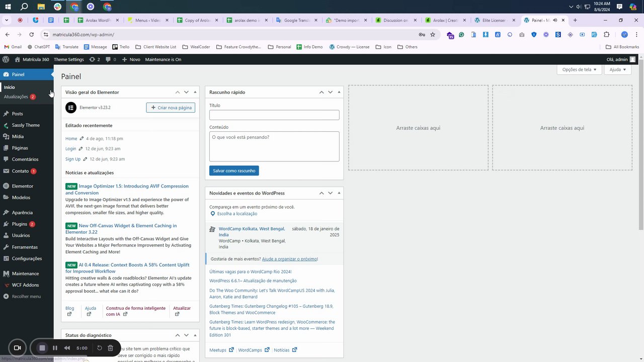Viewport: 644px width, 362px height.
Task: Open the Novo menu in admin bar
Action: [x=131, y=59]
